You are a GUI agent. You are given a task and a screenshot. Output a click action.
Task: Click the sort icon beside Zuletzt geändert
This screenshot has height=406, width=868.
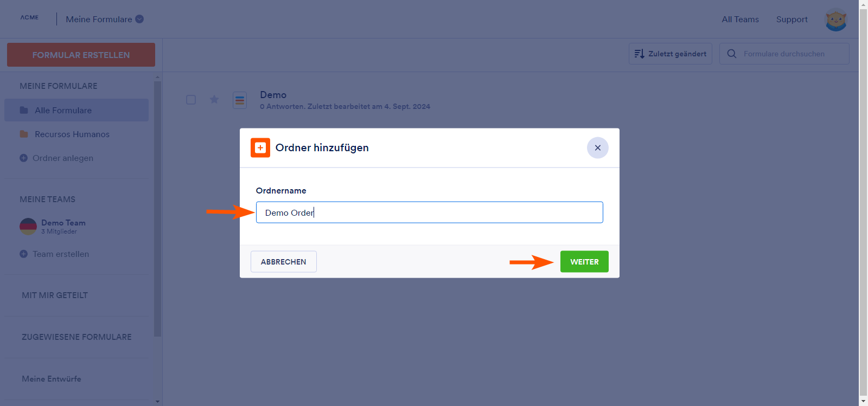pos(639,54)
